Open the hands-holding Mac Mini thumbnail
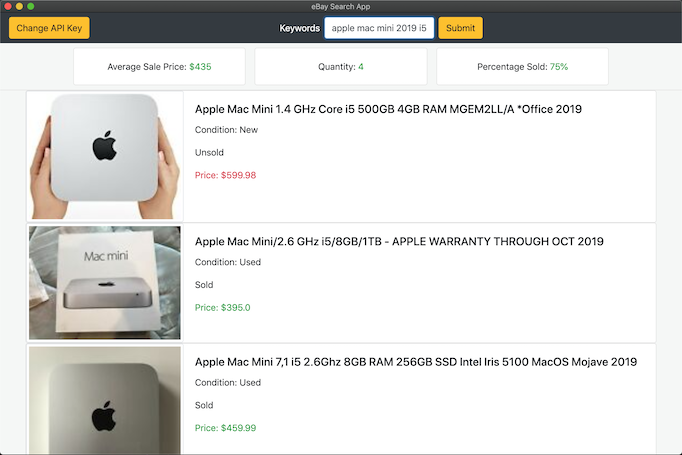682x455 pixels. 105,156
